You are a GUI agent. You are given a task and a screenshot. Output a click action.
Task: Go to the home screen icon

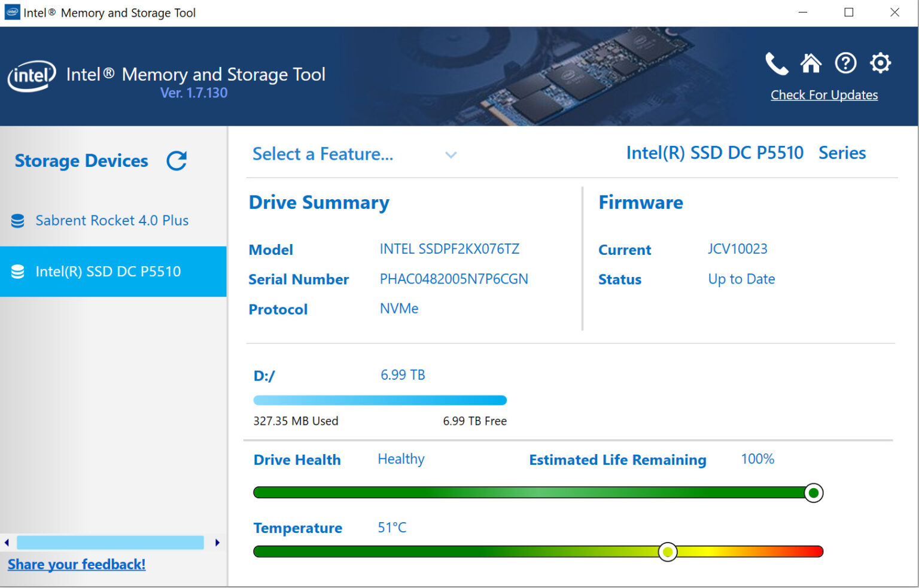811,63
